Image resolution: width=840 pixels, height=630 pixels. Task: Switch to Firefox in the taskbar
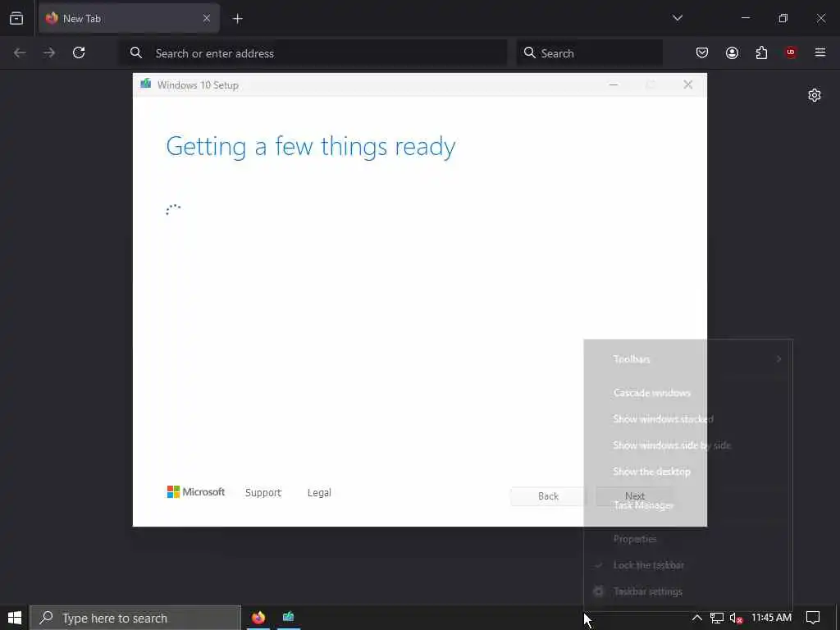[258, 618]
